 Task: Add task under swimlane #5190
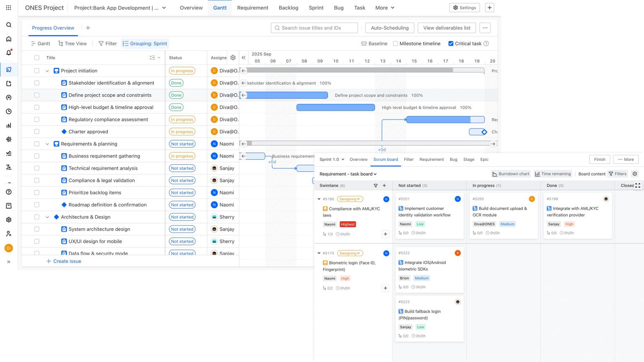click(x=385, y=234)
